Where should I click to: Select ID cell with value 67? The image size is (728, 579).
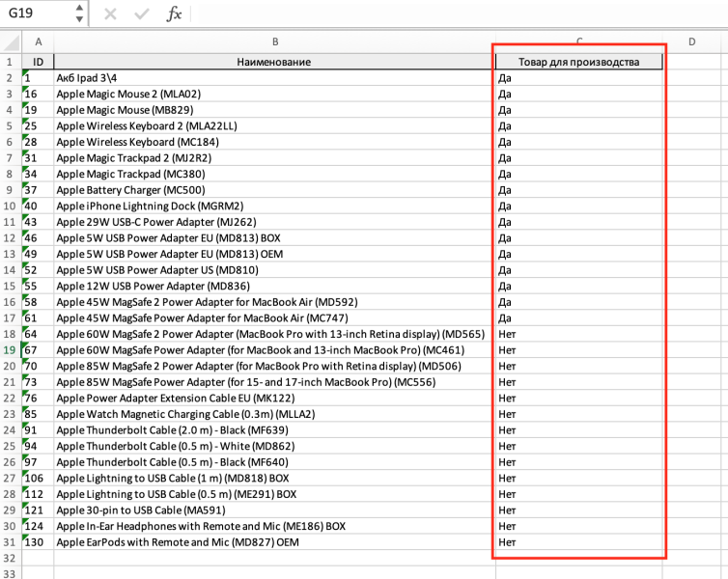pos(38,349)
